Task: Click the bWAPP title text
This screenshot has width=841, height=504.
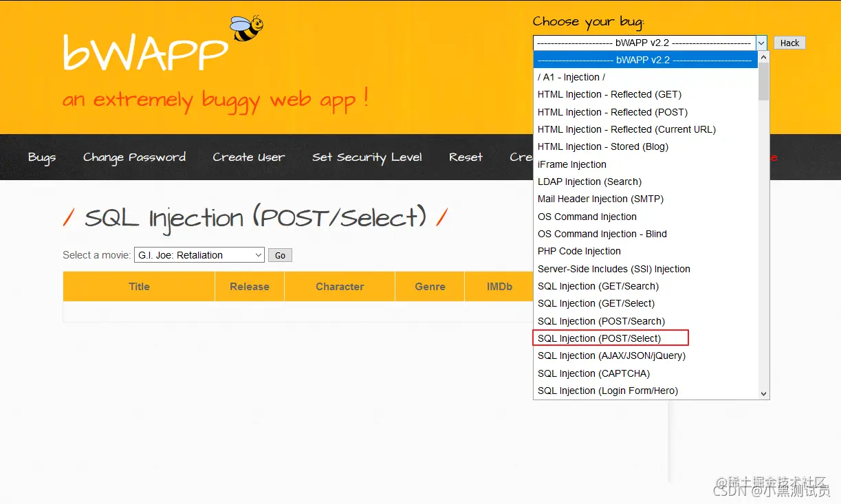Action: pos(145,52)
